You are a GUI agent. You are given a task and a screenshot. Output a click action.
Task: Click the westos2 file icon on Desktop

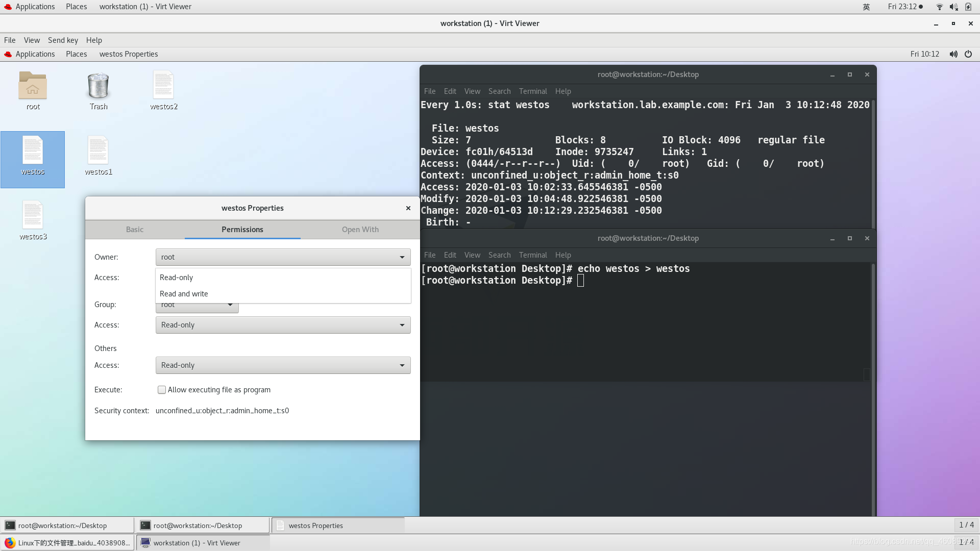tap(163, 85)
